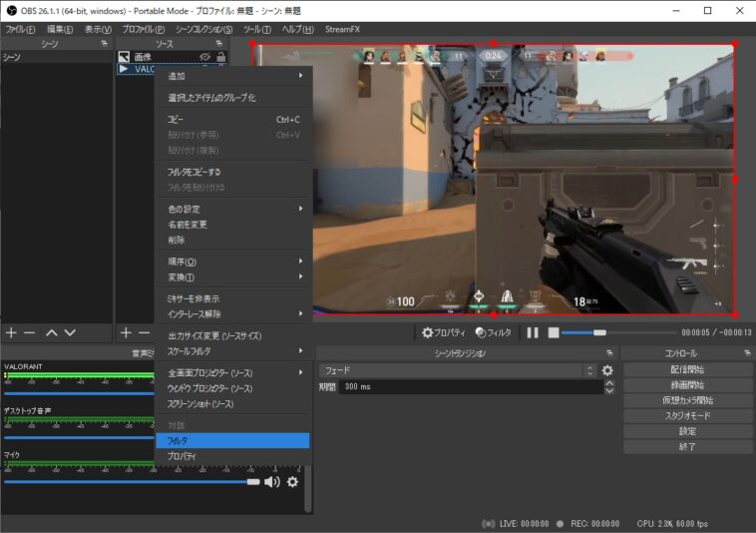Select ミキサーを非表示 menu entry
756x533 pixels.
click(232, 298)
